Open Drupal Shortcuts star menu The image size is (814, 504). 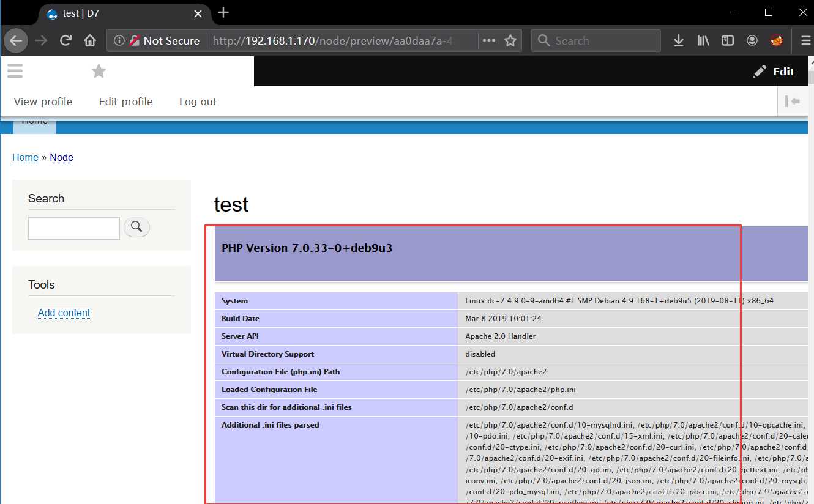[99, 71]
